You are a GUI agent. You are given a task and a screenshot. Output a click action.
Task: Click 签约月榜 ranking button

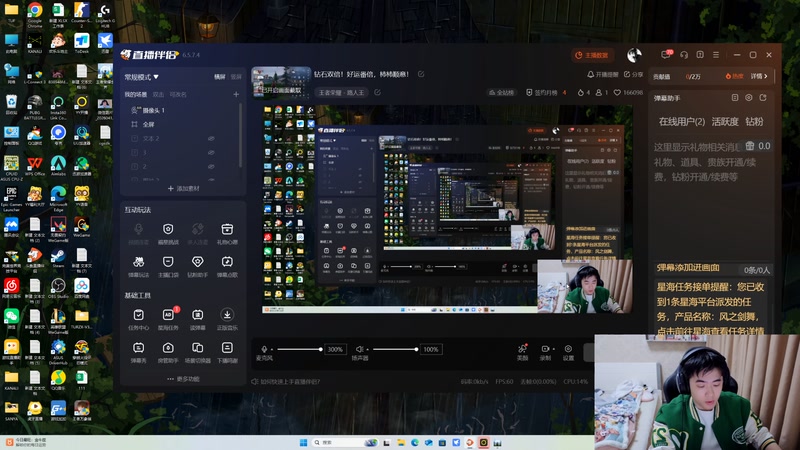[x=546, y=92]
